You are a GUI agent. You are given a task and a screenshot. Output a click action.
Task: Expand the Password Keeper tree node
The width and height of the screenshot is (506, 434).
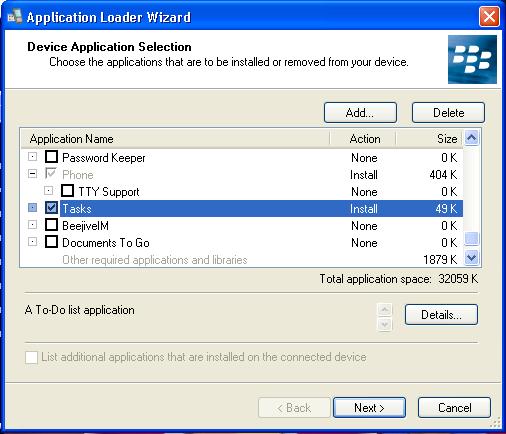pyautogui.click(x=32, y=156)
